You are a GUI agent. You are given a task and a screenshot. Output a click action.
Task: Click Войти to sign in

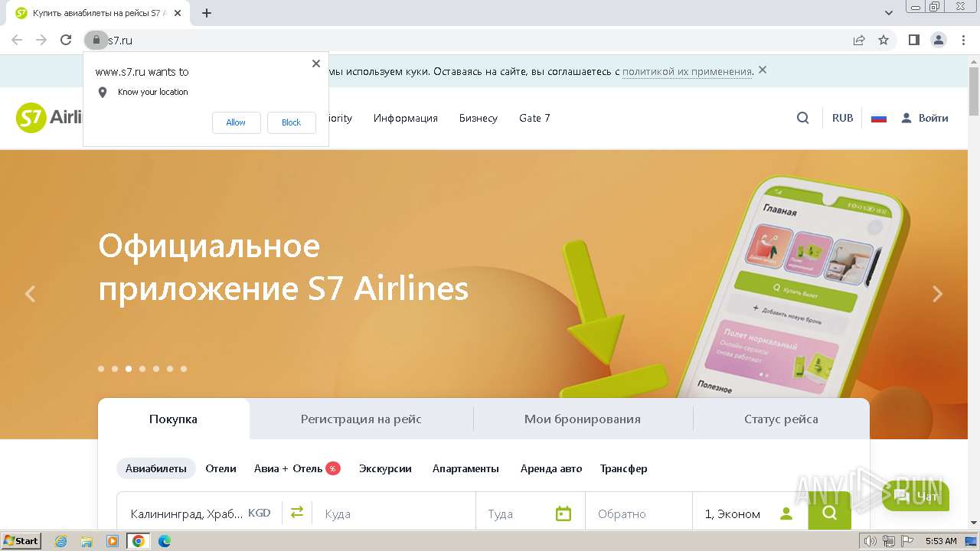[925, 118]
